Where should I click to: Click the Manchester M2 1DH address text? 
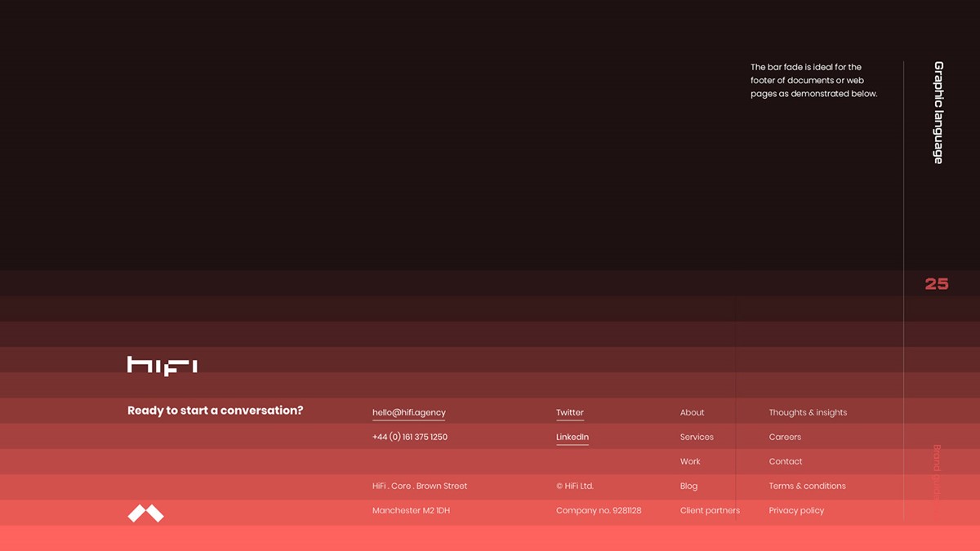pyautogui.click(x=411, y=511)
